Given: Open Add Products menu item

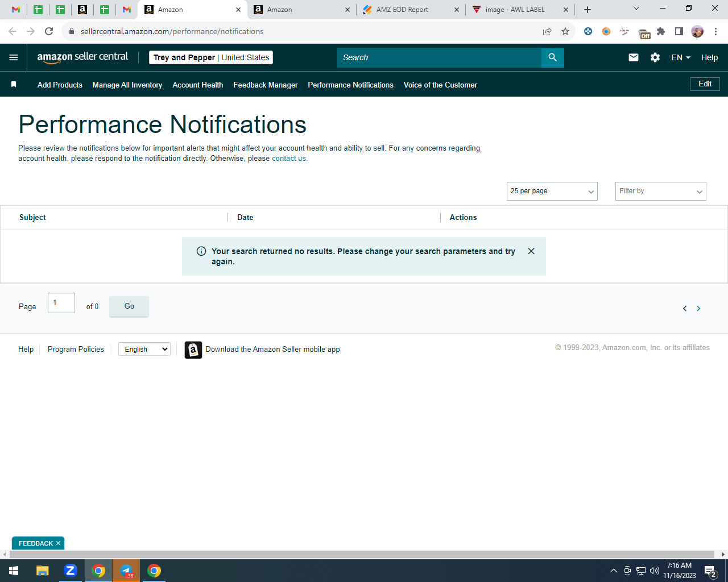Looking at the screenshot, I should [x=60, y=85].
